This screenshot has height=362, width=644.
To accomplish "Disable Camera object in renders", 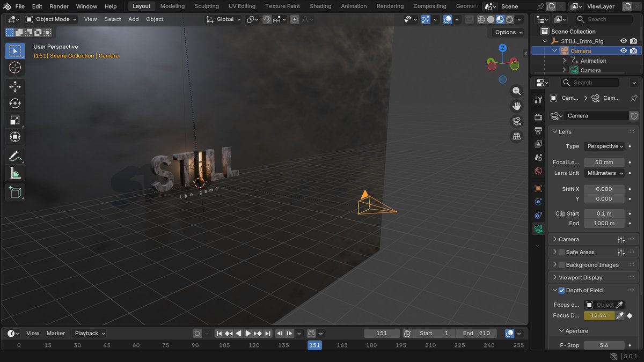I will (x=634, y=51).
